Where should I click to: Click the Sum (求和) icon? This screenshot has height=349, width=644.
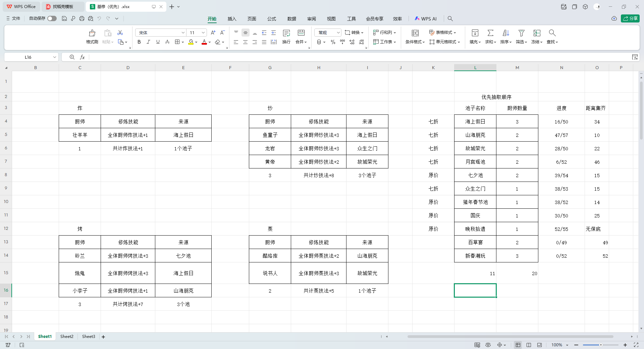tap(490, 33)
